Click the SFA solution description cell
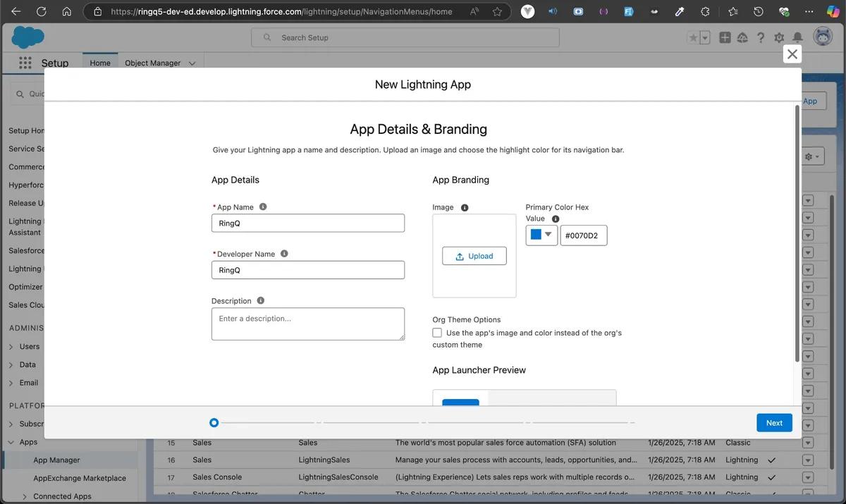Viewport: 846px width, 504px height. (505, 443)
